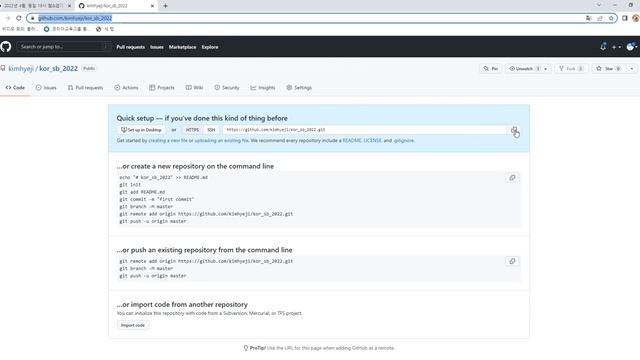Follow the uploading an existing file link
Image resolution: width=640 pixels, height=360 pixels.
click(222, 140)
